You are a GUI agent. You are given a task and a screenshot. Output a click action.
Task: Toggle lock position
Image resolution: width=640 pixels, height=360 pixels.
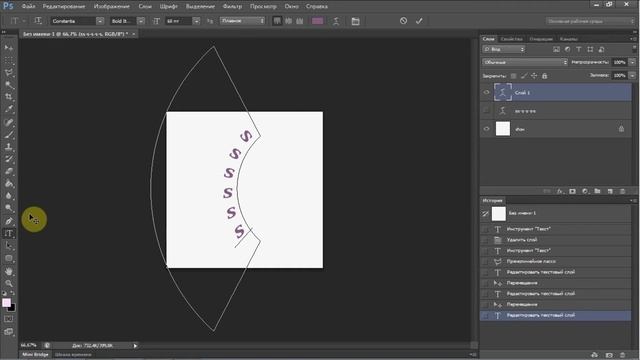tap(534, 76)
